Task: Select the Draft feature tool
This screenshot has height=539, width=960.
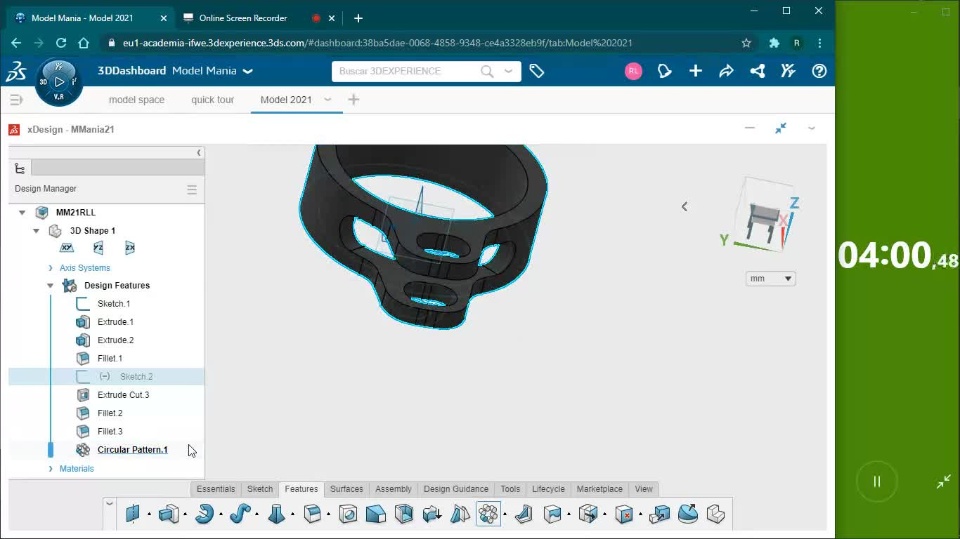Action: click(x=376, y=514)
